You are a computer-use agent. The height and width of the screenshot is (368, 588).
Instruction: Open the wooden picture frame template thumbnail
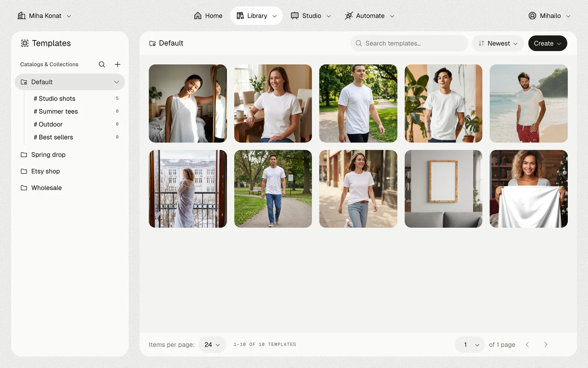click(443, 189)
